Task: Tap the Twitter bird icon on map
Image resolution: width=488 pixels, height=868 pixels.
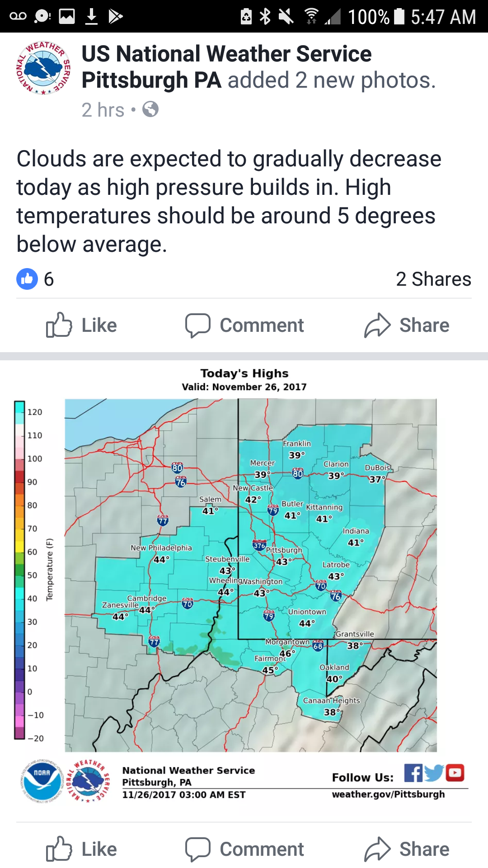Action: tap(434, 773)
